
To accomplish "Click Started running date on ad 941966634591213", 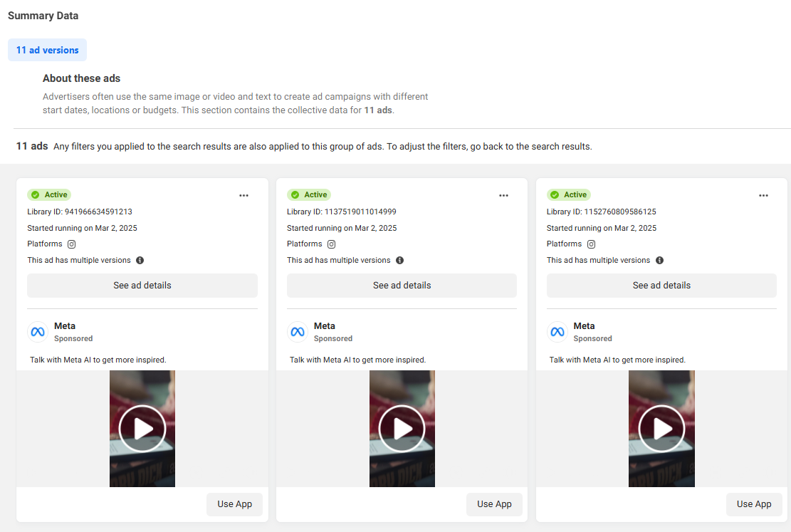I will 82,228.
